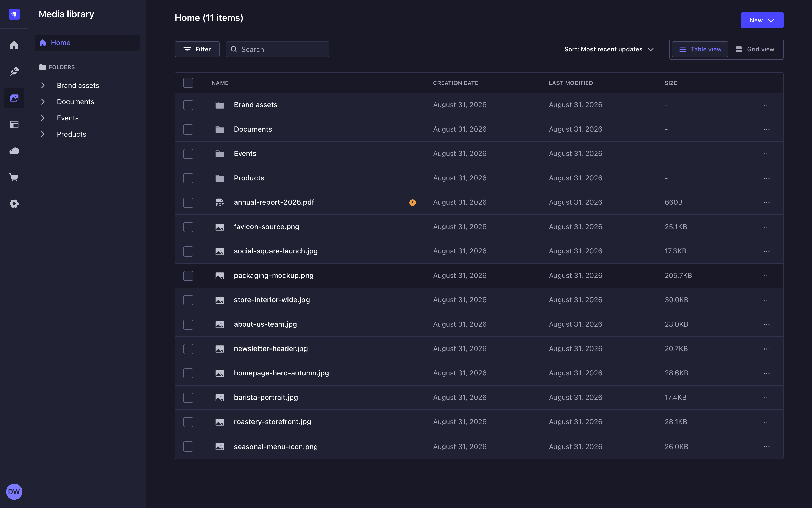
Task: Open the Filter button
Action: tap(197, 49)
